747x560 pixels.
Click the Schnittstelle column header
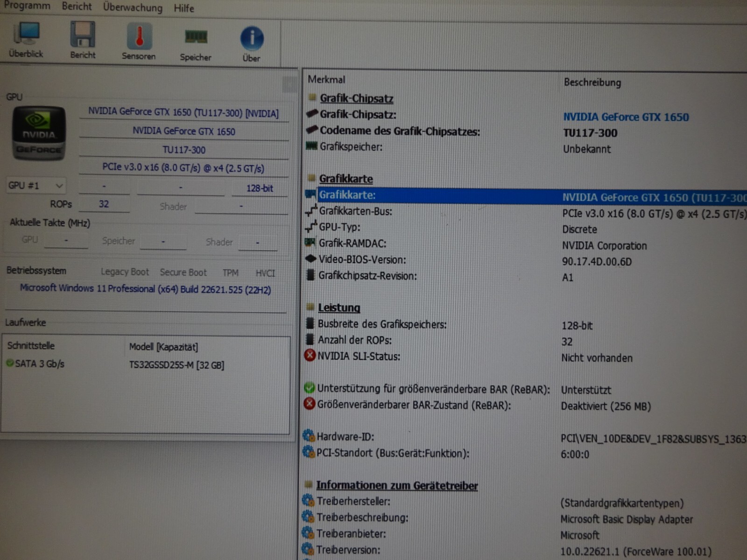pos(31,346)
